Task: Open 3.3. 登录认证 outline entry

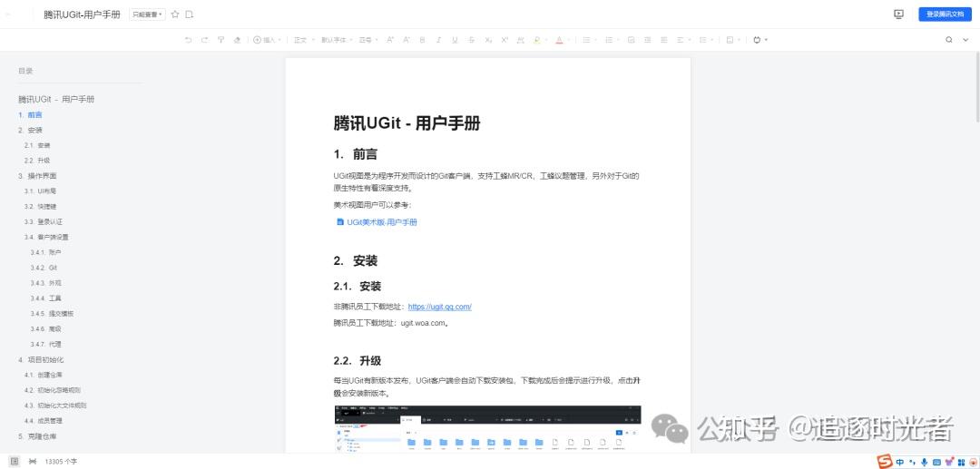Action: (44, 221)
